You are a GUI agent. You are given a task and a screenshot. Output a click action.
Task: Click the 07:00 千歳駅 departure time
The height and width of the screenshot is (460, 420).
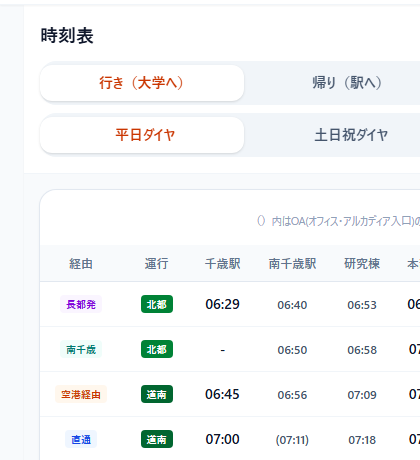tap(222, 439)
